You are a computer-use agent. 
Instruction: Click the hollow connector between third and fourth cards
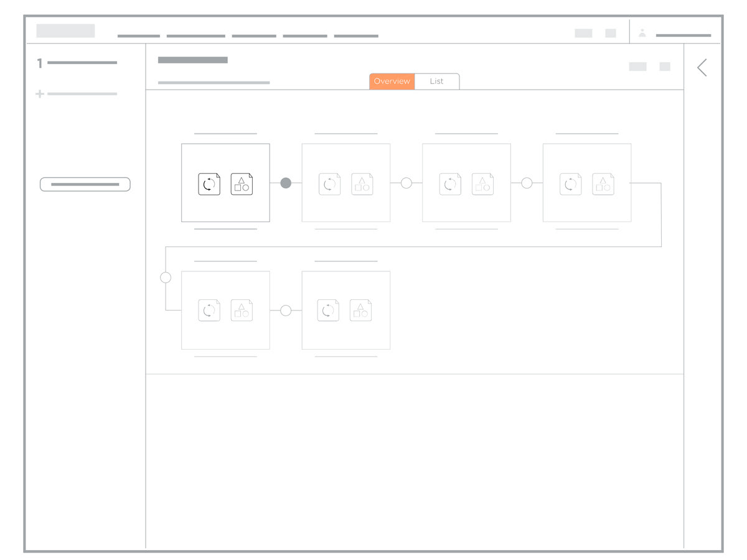(527, 183)
